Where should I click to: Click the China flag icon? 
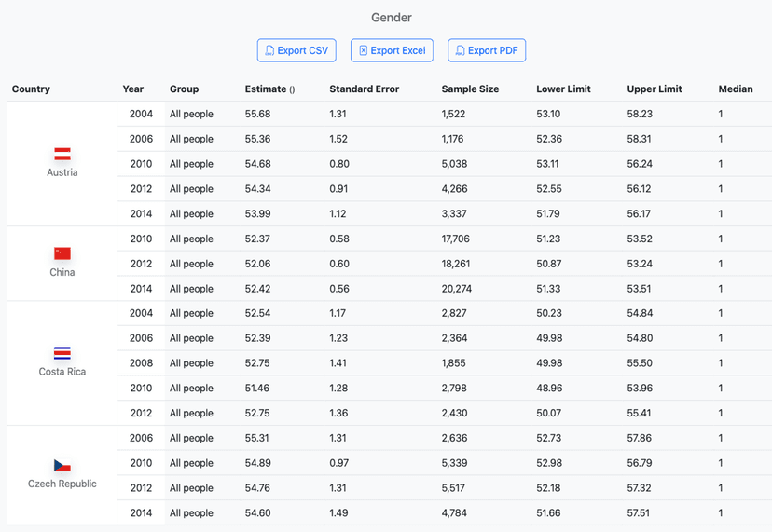coord(62,253)
